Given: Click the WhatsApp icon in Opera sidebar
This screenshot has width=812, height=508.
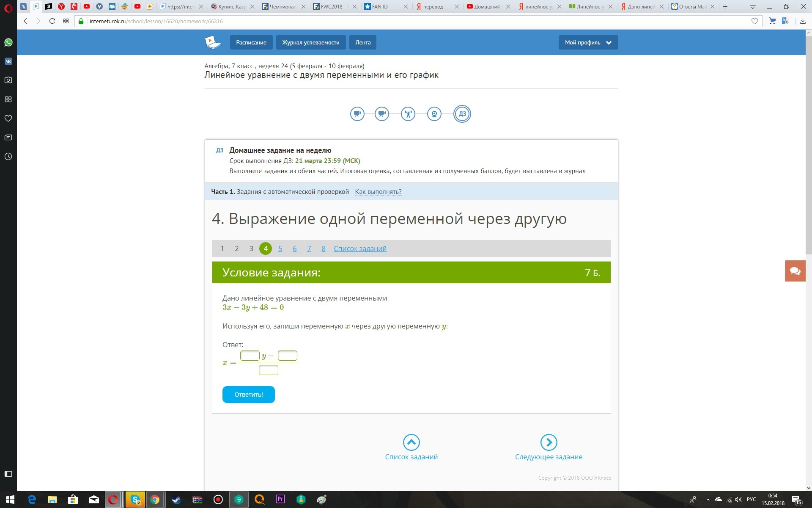Looking at the screenshot, I should pos(8,42).
